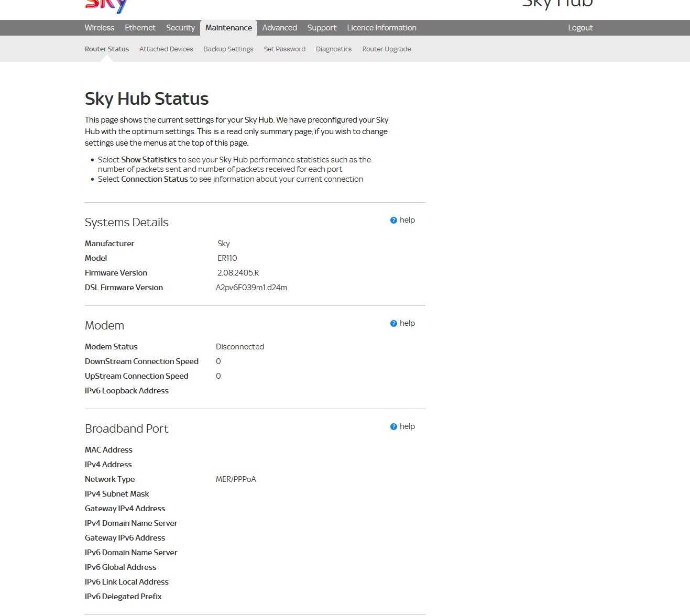This screenshot has height=616, width=690.
Task: Click the Broadband Port section heading
Action: pos(127,428)
